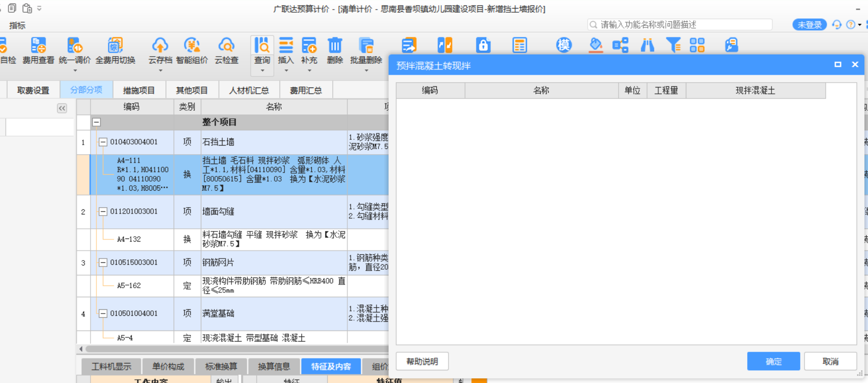Image resolution: width=868 pixels, height=383 pixels.
Task: Collapse the 整个项目 tree node
Action: (x=96, y=122)
